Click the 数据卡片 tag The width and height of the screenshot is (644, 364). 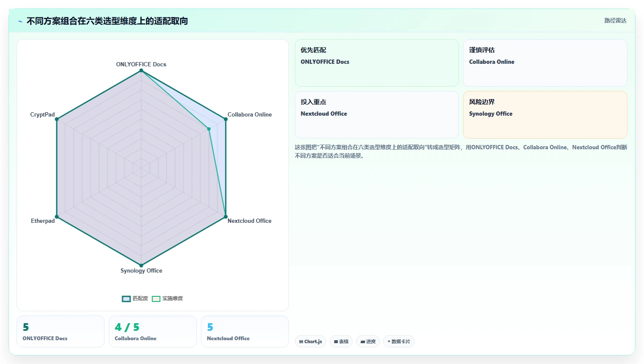tap(399, 341)
